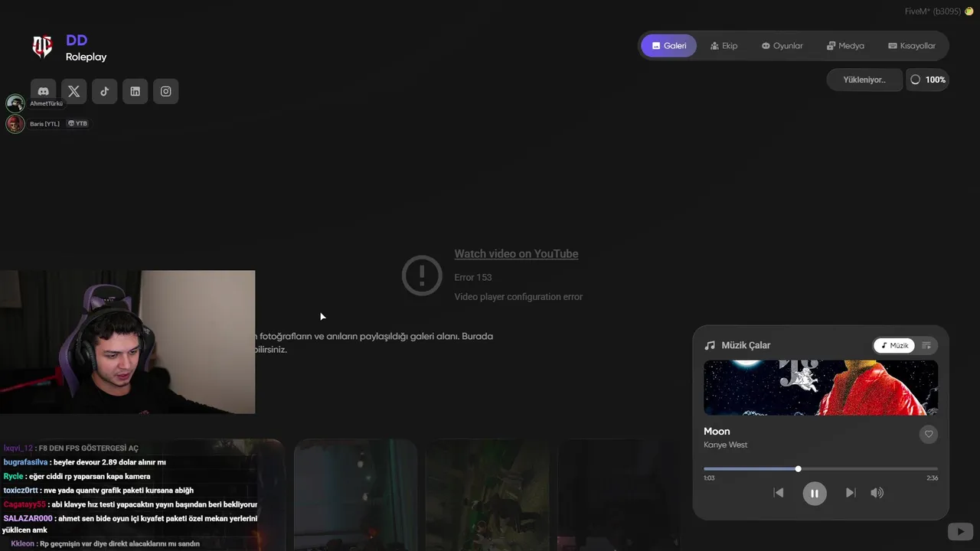Click the Müzik Çalar panel title
Screen dimensions: 980x551
746,346
